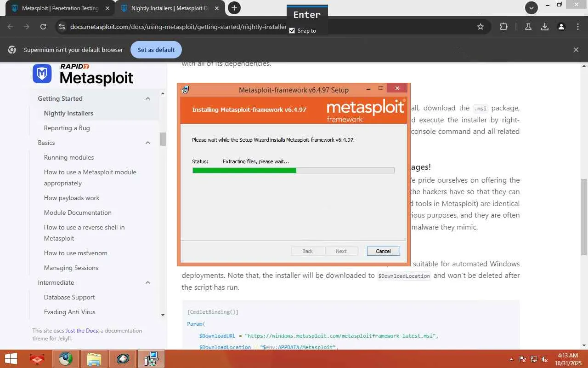Click the network tray icon
Image resolution: width=588 pixels, height=368 pixels.
[534, 359]
